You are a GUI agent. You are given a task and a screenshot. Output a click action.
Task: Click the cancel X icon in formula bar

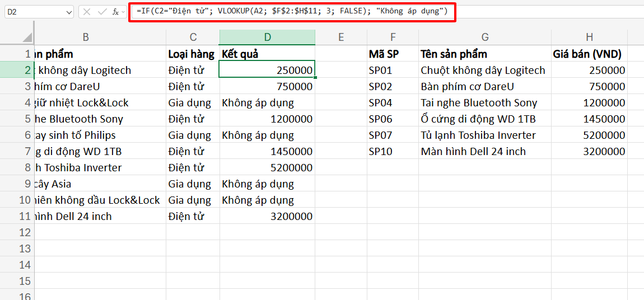point(87,12)
